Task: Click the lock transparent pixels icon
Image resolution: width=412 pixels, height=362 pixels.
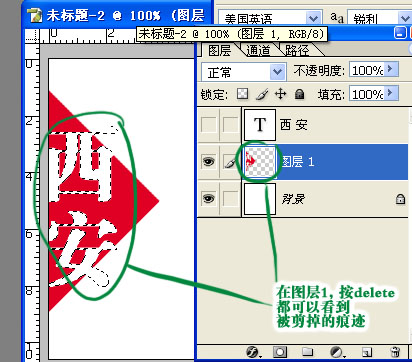Action: tap(242, 94)
